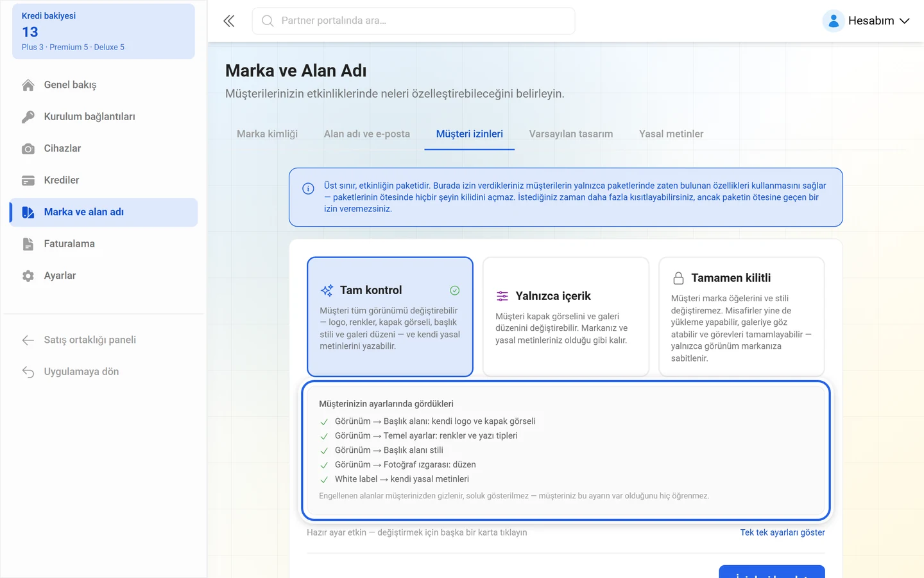
Task: Select the Yalnızca içerik preset card
Action: click(566, 317)
